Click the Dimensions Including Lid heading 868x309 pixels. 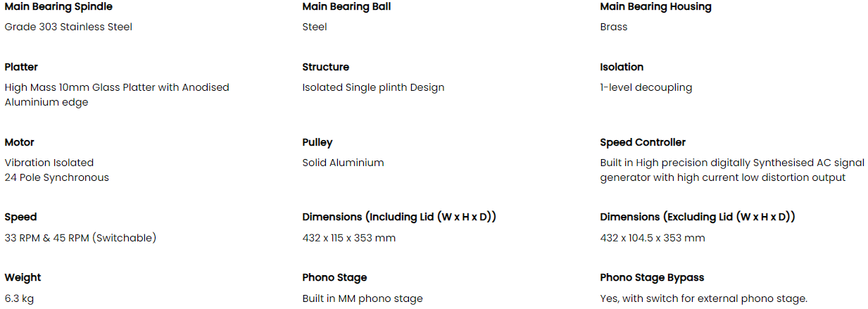coord(399,217)
